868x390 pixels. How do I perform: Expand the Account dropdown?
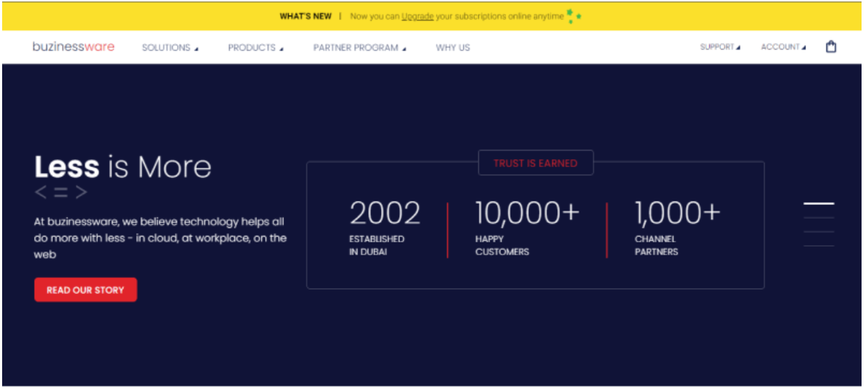tap(783, 47)
